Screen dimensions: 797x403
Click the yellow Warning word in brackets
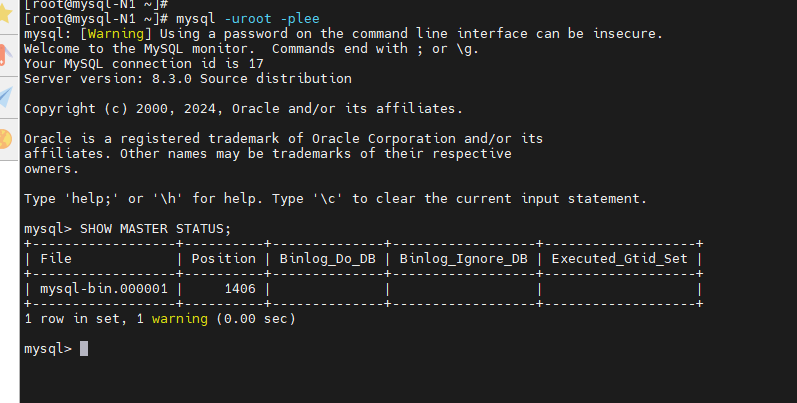(x=115, y=34)
